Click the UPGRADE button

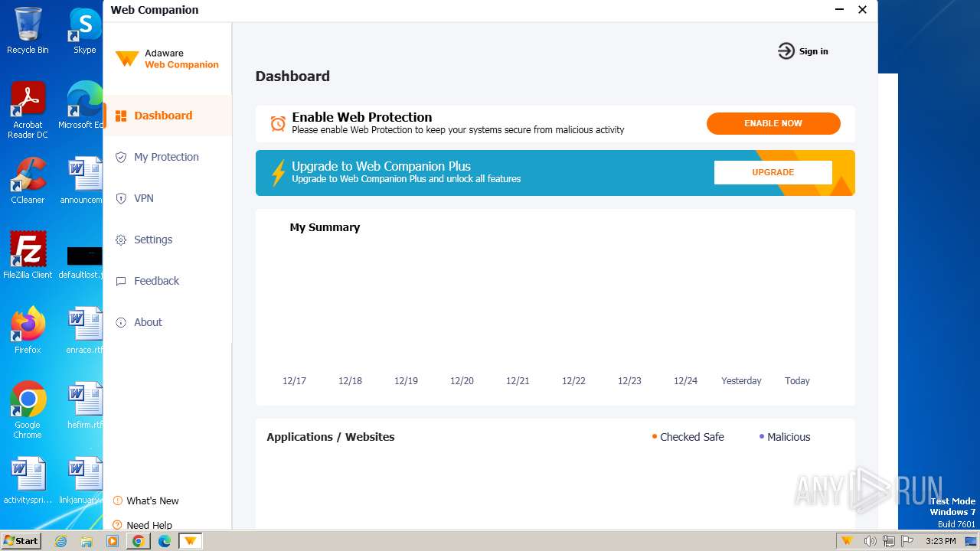click(x=773, y=172)
